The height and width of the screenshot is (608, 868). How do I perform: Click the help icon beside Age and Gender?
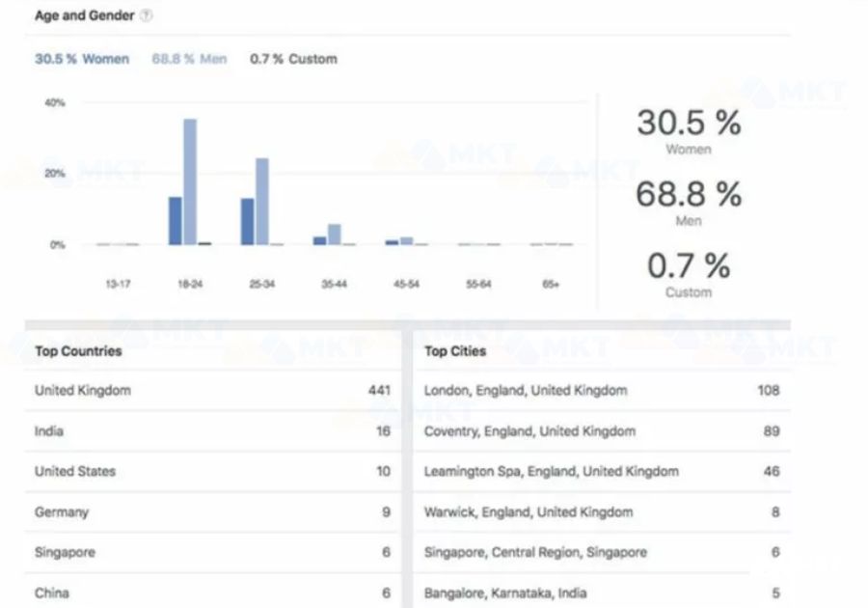pos(146,16)
